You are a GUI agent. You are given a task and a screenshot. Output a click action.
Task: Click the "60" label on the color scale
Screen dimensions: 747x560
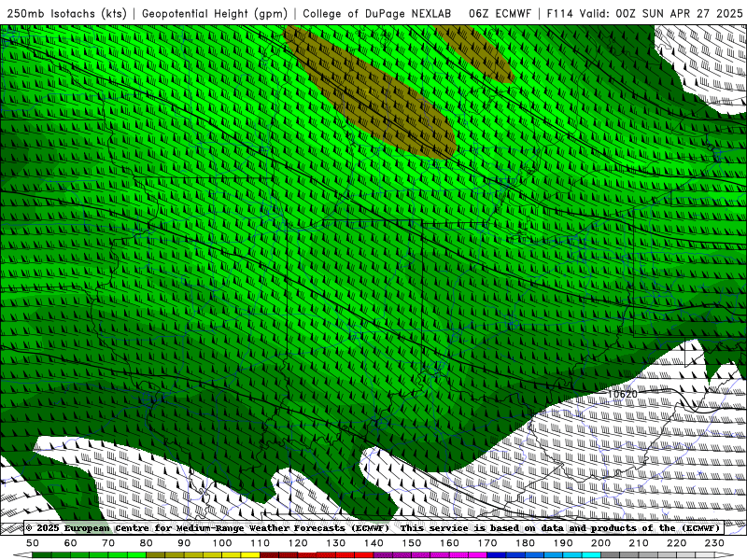click(x=71, y=543)
